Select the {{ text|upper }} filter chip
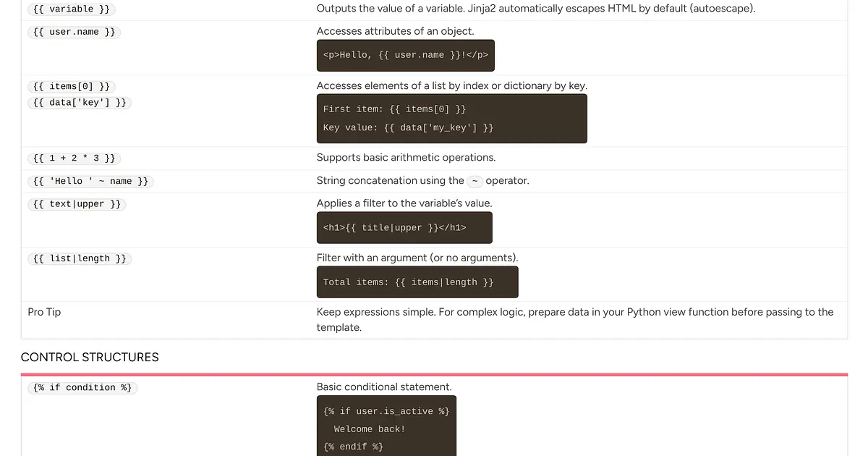868x456 pixels. pyautogui.click(x=77, y=204)
